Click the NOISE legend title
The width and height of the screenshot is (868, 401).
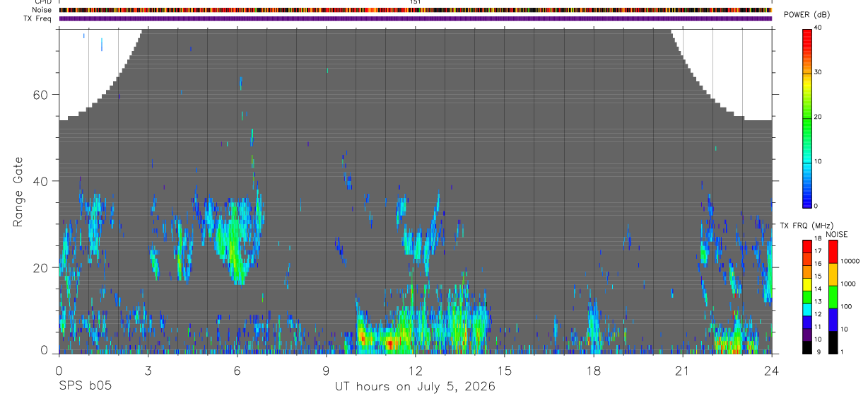[x=837, y=234]
